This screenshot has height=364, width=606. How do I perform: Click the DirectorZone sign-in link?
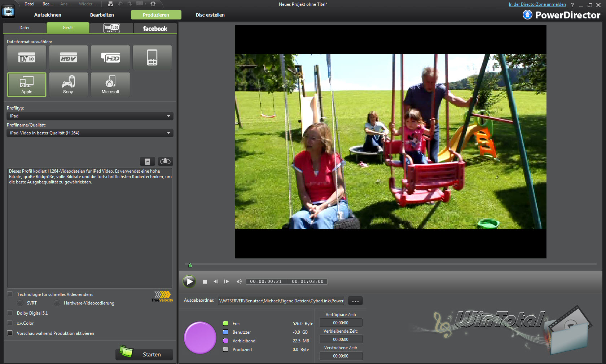pyautogui.click(x=537, y=4)
